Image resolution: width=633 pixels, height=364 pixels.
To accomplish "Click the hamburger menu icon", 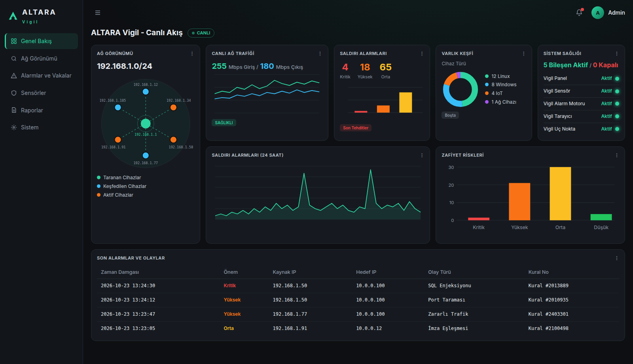I will coord(98,13).
